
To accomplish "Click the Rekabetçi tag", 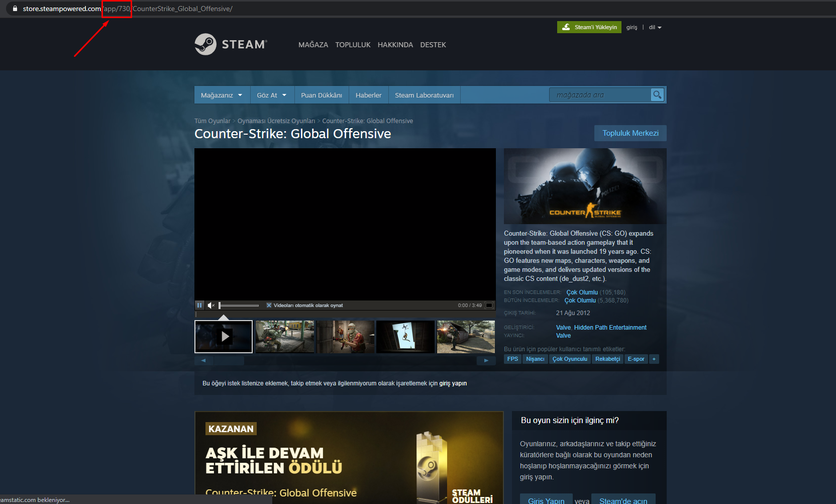I will [607, 359].
